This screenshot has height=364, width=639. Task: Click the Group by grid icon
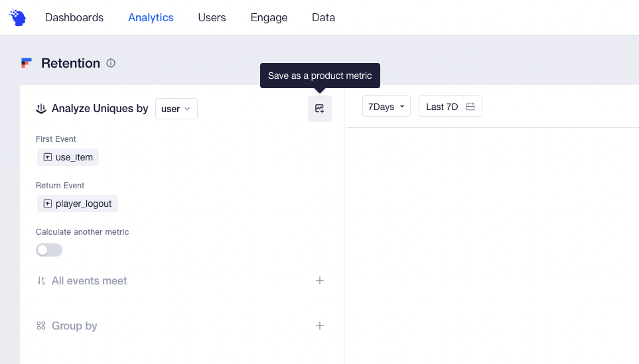(41, 326)
